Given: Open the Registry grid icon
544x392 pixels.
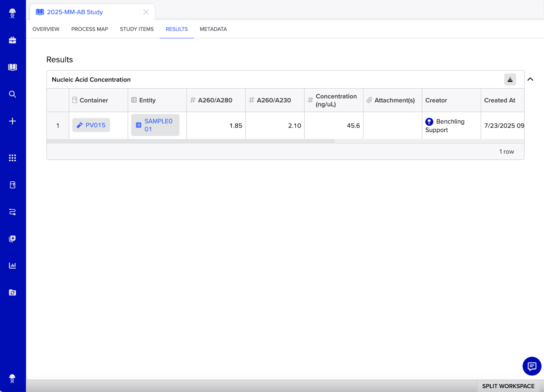Looking at the screenshot, I should [13, 158].
